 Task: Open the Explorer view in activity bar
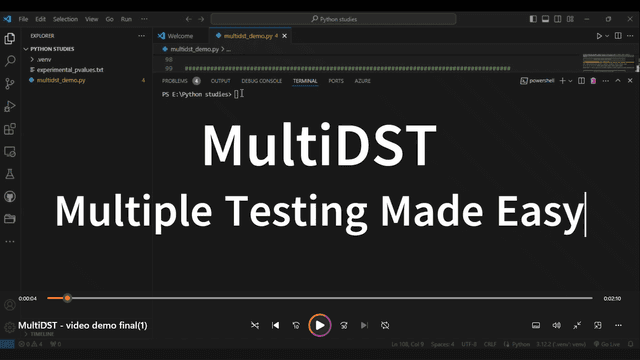10,39
